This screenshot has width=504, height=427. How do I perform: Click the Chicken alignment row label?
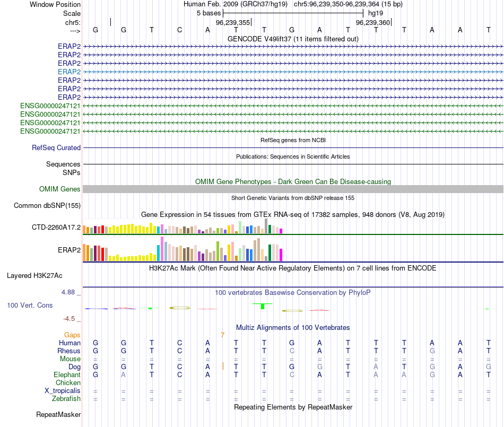(x=68, y=382)
